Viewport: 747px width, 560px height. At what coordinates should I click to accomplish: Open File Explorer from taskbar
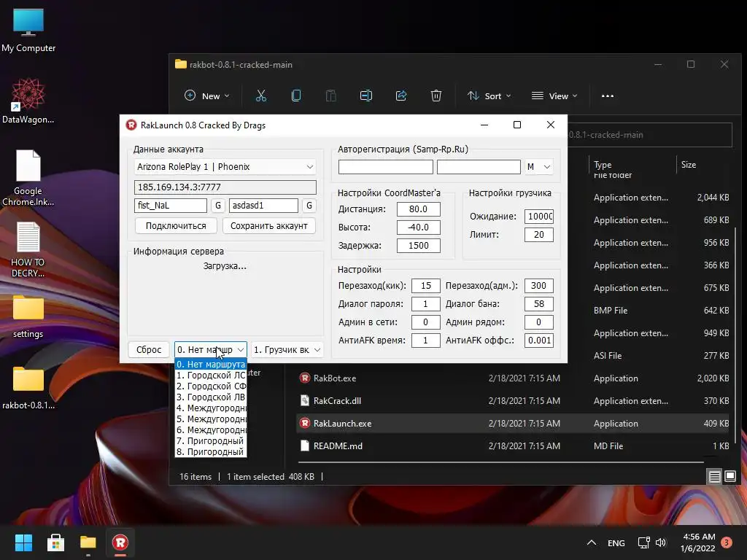coord(88,542)
